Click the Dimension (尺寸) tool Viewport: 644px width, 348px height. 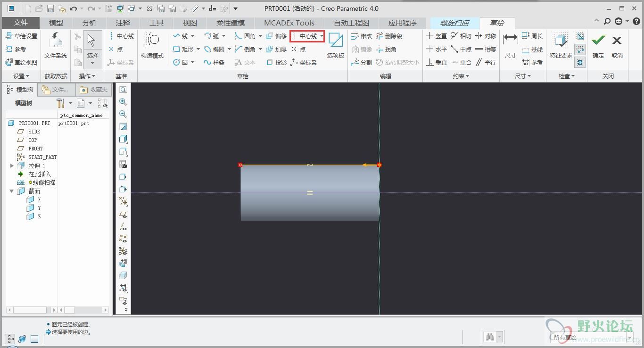510,46
